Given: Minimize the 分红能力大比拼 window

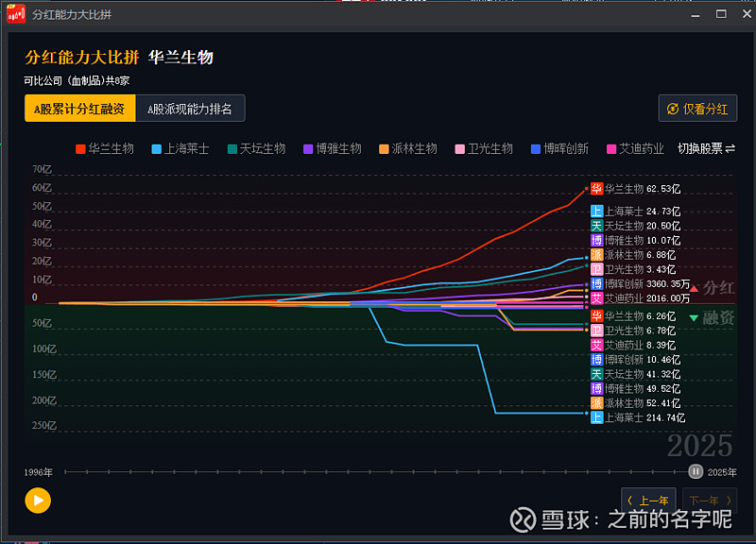Looking at the screenshot, I should coord(695,14).
